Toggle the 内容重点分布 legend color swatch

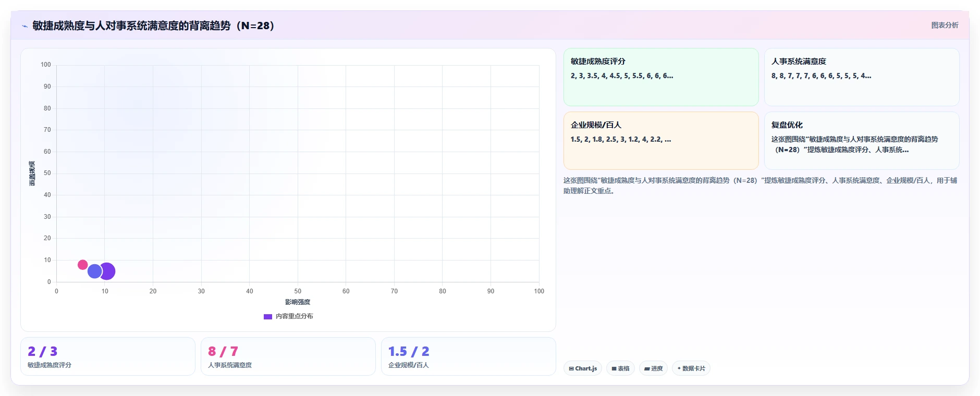coord(268,316)
